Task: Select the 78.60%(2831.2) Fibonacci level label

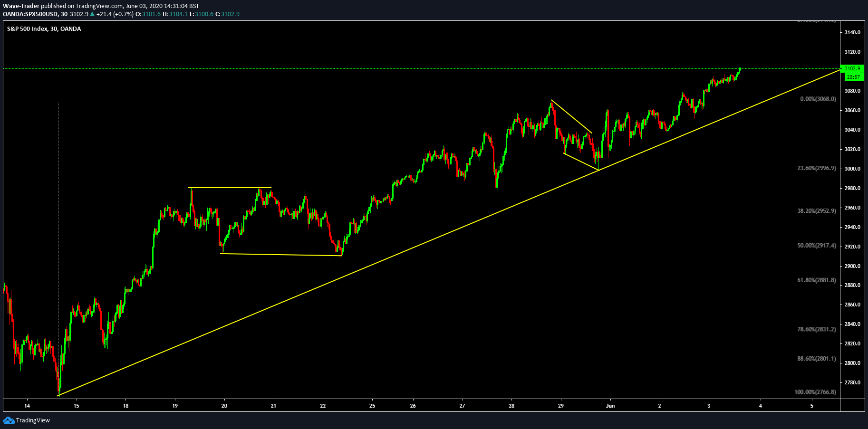Action: [x=817, y=329]
